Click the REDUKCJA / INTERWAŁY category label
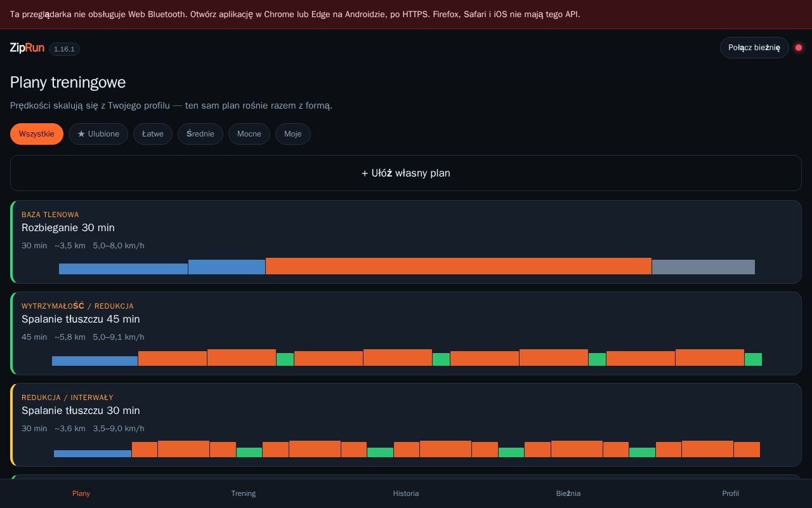The image size is (812, 508). pyautogui.click(x=67, y=398)
